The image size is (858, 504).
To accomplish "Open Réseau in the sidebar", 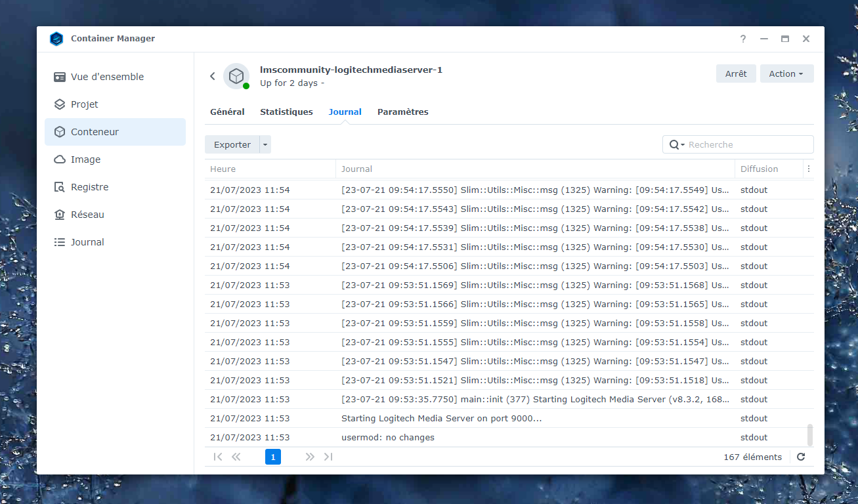I will click(115, 215).
